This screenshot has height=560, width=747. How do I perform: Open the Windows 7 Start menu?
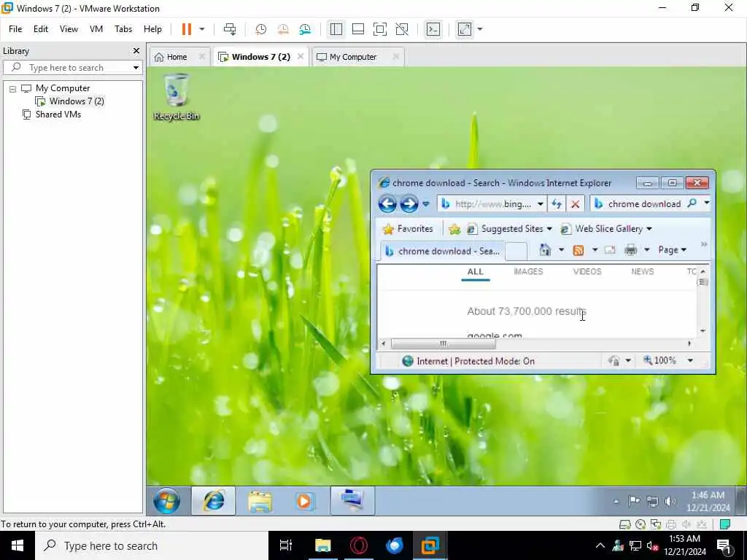point(167,500)
